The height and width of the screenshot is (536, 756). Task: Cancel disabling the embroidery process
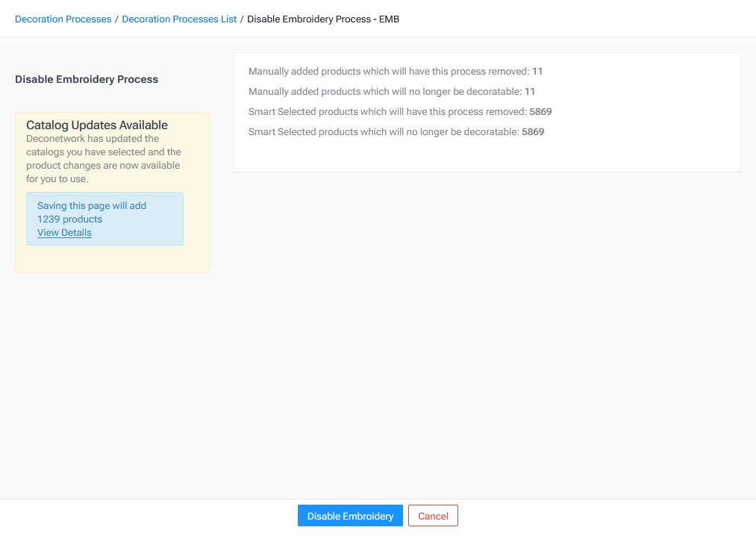tap(433, 516)
